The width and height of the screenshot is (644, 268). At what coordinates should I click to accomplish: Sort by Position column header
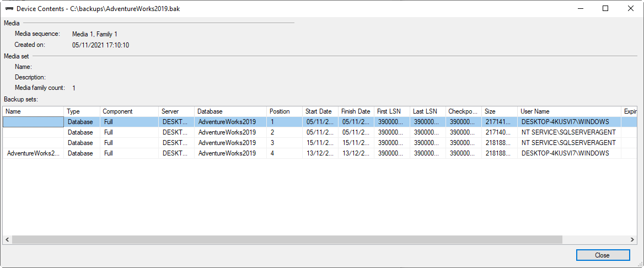point(285,111)
